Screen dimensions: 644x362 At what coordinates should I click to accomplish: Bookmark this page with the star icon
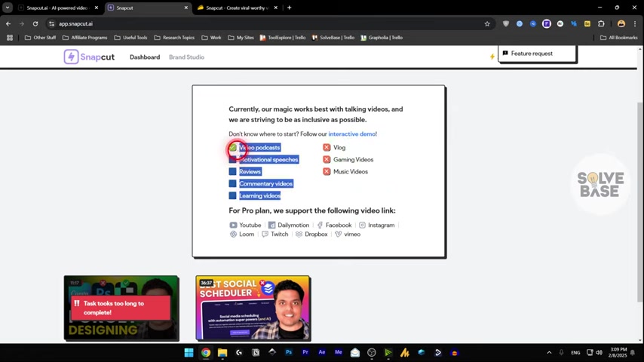tap(487, 24)
